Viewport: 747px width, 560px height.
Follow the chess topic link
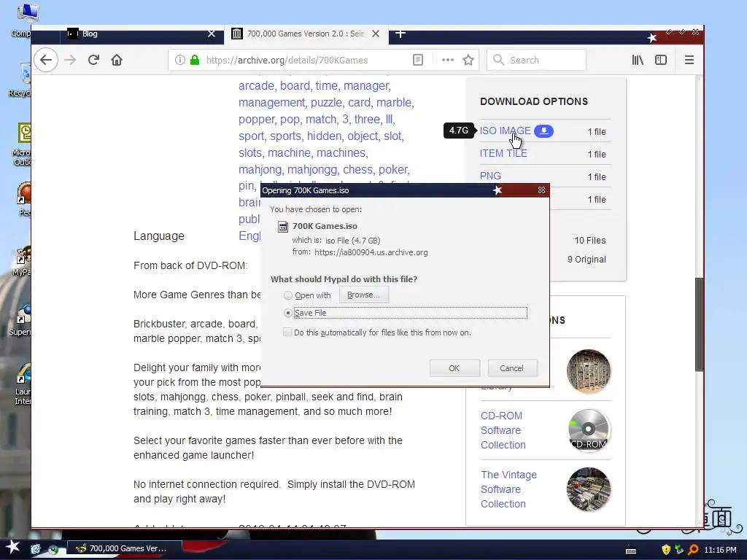tap(357, 169)
